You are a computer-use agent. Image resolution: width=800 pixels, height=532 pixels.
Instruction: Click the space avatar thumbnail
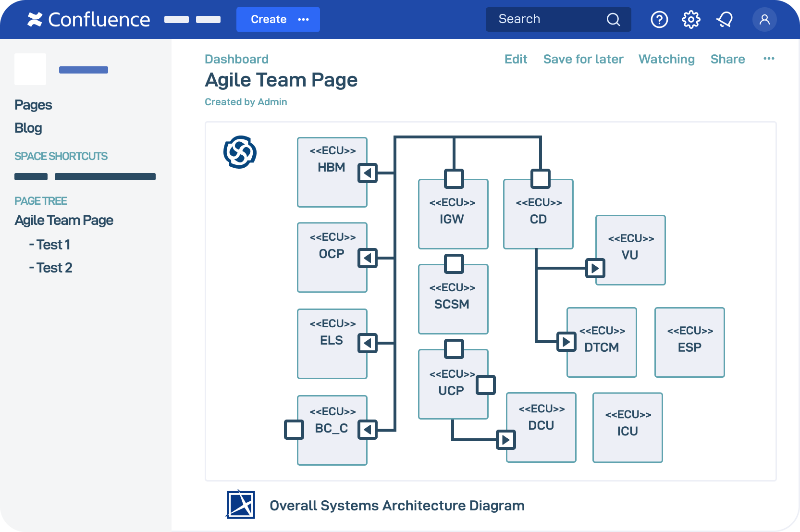click(x=30, y=69)
